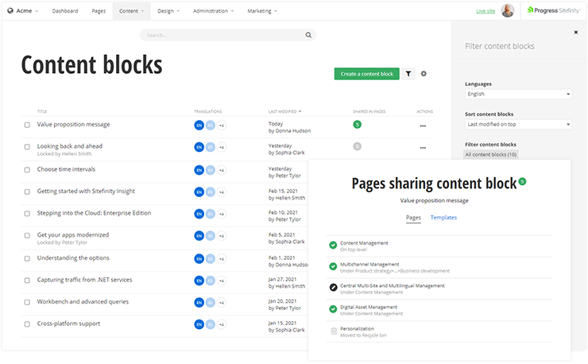Open the Content menu dropdown

pos(131,11)
